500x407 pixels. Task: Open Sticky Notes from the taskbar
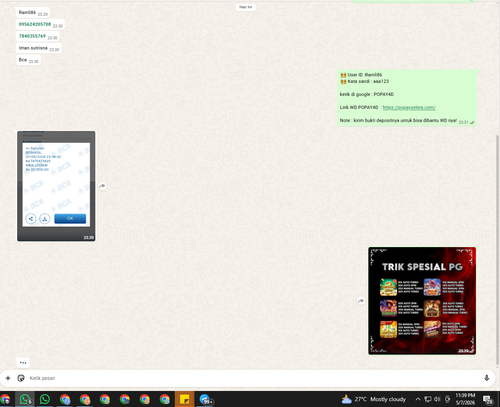point(184,399)
